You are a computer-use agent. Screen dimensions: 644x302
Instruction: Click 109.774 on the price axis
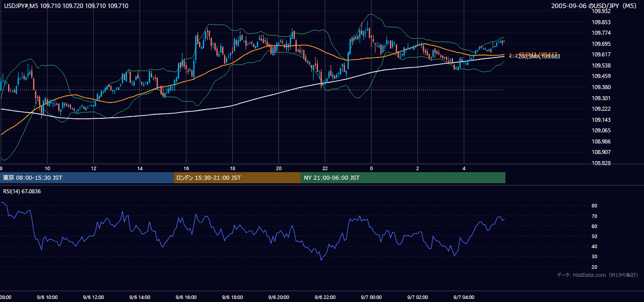click(601, 33)
